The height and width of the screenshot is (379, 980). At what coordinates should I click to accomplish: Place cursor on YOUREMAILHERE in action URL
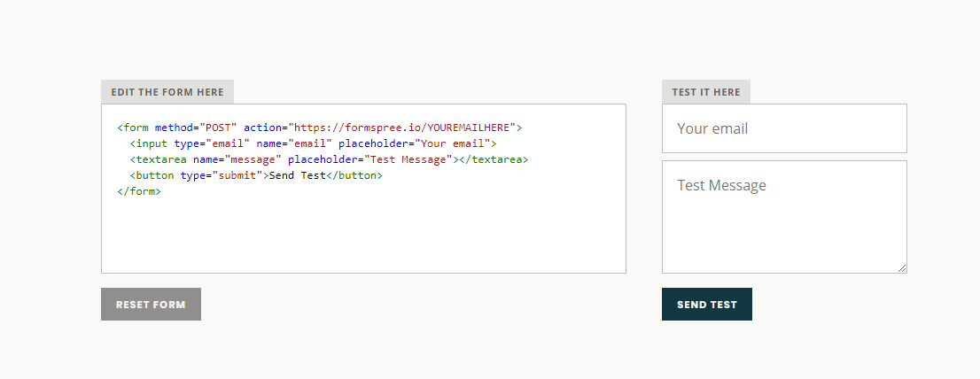click(x=471, y=128)
